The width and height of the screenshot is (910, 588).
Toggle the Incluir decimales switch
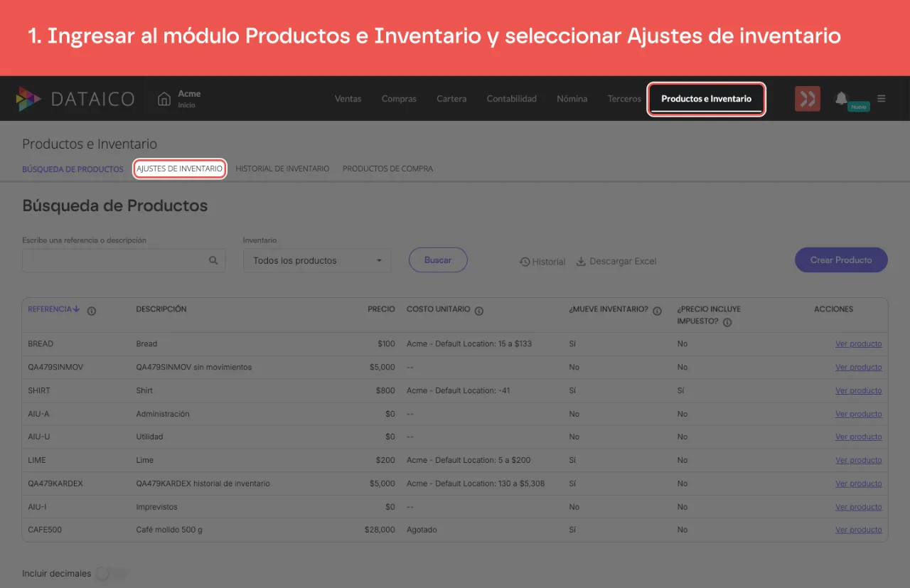coord(111,574)
